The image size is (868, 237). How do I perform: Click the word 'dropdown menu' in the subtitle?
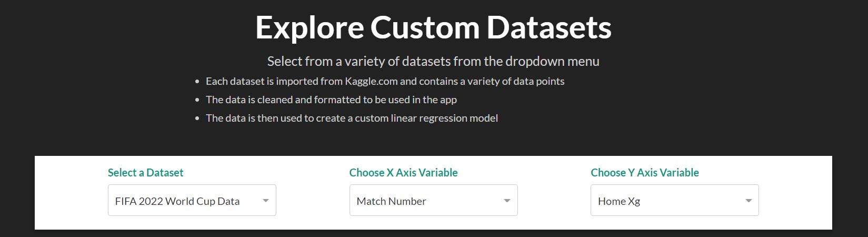[552, 62]
